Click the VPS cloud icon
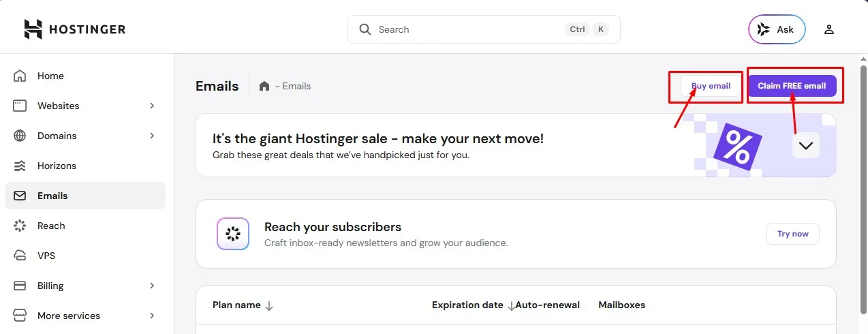This screenshot has height=334, width=868. pyautogui.click(x=20, y=256)
